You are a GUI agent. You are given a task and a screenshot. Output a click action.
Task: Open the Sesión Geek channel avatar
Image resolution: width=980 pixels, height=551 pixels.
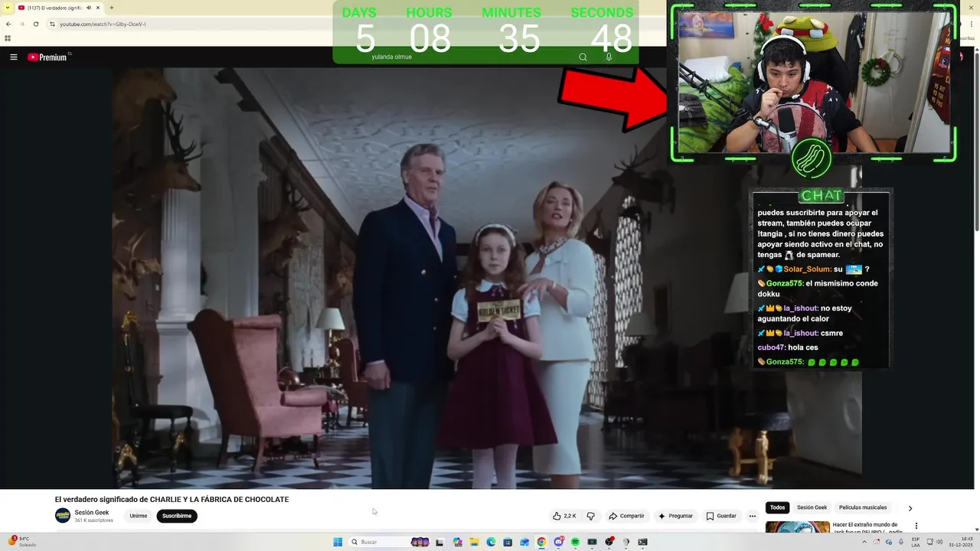coord(63,516)
